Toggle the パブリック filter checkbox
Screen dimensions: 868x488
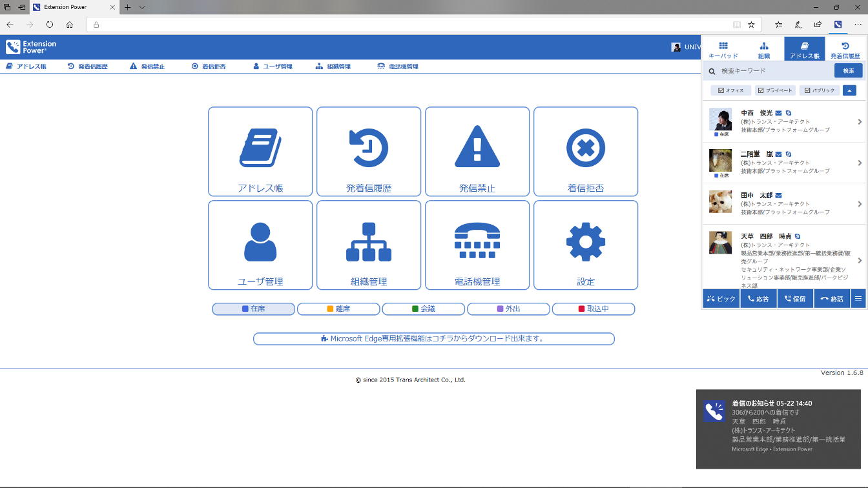pos(819,90)
